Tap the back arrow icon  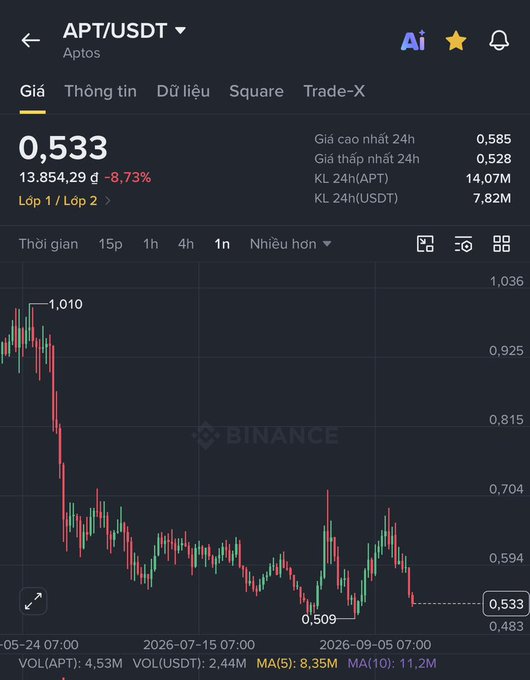click(31, 40)
